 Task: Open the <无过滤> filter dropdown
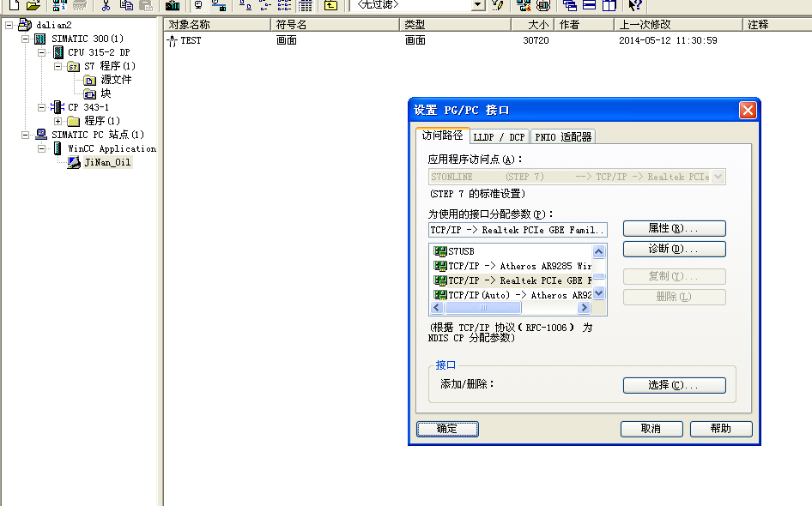point(477,6)
